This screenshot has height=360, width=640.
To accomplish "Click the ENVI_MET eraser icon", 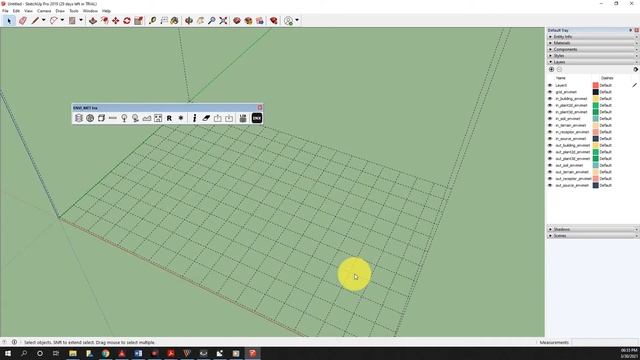I will (206, 118).
